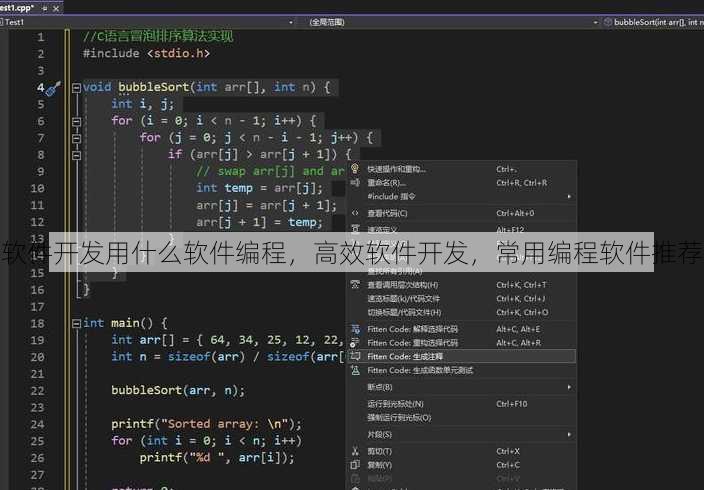
Task: Collapse the inner for loop at line 7
Action: [76, 138]
